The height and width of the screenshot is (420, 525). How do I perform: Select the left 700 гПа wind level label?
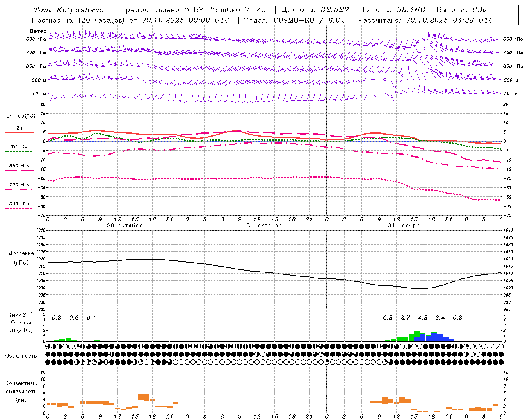[36, 52]
